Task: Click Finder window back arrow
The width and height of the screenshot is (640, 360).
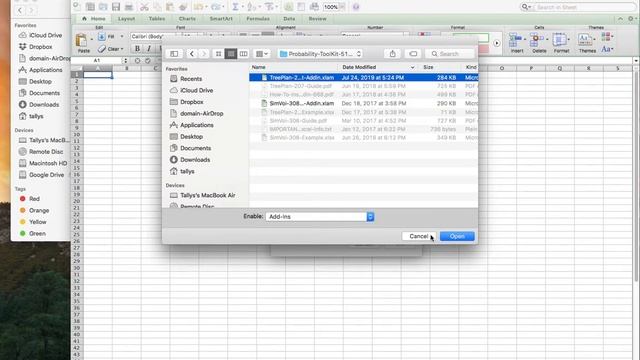Action: click(x=20, y=10)
